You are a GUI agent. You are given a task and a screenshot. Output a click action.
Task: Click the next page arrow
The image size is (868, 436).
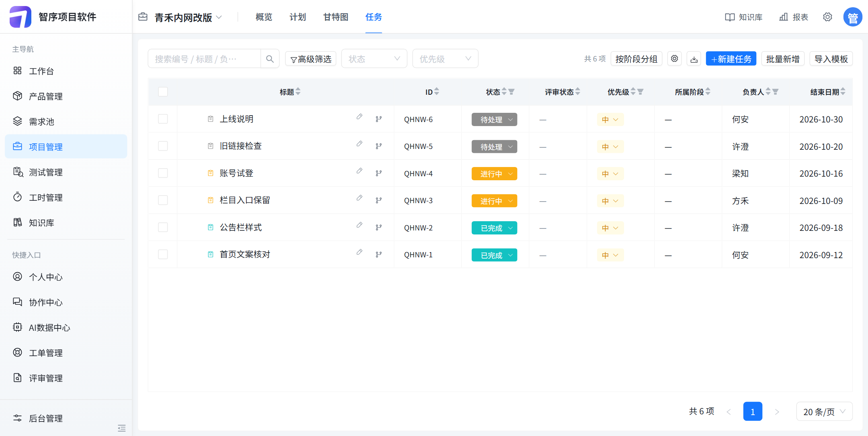coord(777,412)
